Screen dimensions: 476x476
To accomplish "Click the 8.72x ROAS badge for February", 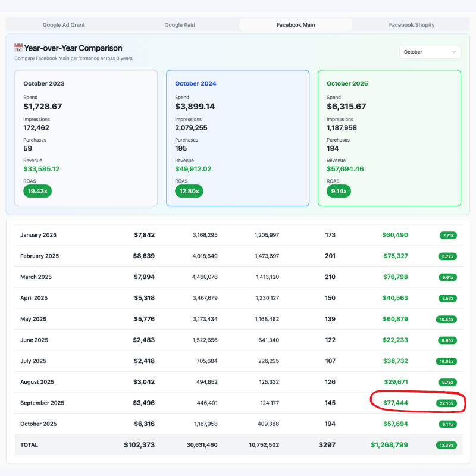I will [447, 256].
